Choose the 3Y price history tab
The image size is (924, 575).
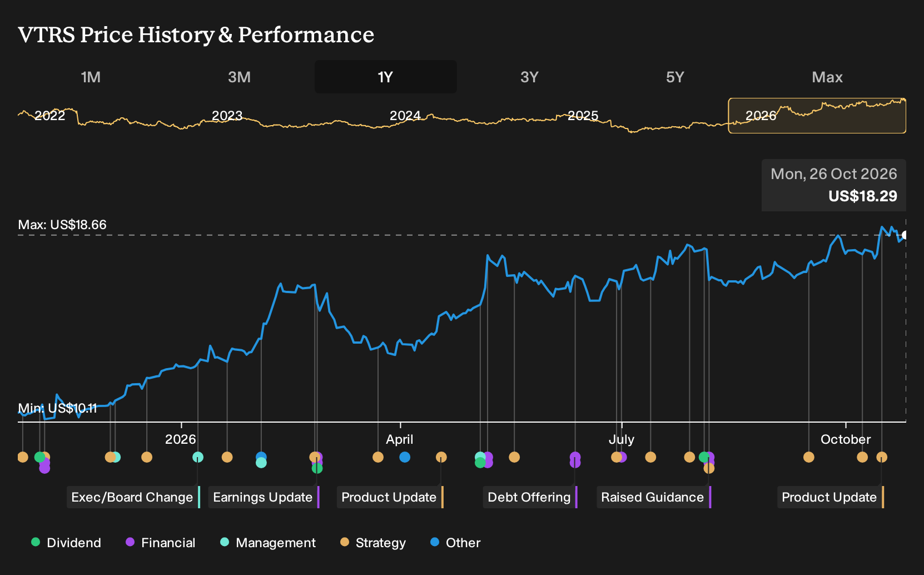(529, 77)
